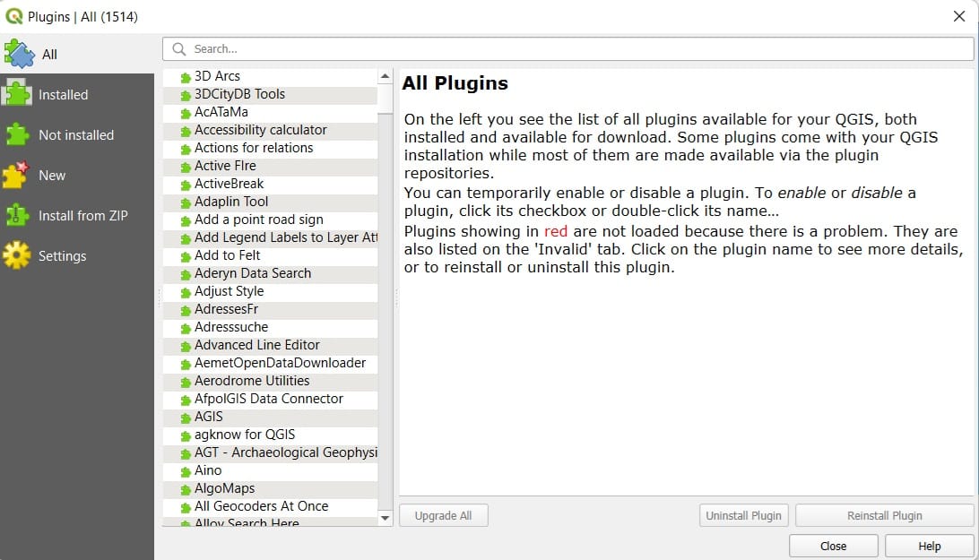Click the Settings gear icon
Viewport: 979px width, 560px height.
[x=16, y=256]
